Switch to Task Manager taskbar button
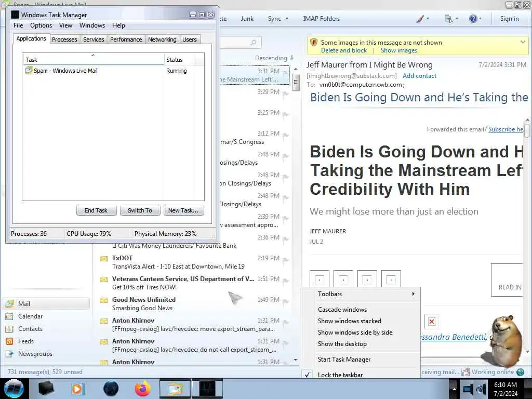This screenshot has width=532, height=399. tap(207, 389)
